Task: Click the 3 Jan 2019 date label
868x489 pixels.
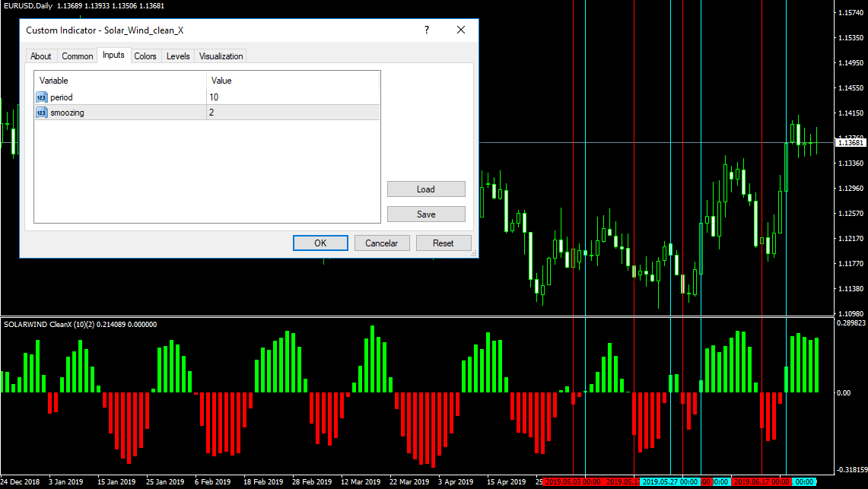Action: 66,482
